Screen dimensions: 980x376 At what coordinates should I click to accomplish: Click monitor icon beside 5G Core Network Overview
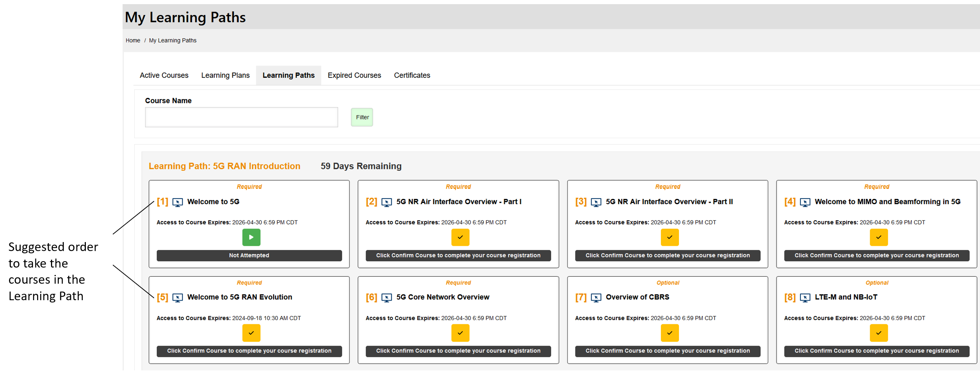click(387, 298)
